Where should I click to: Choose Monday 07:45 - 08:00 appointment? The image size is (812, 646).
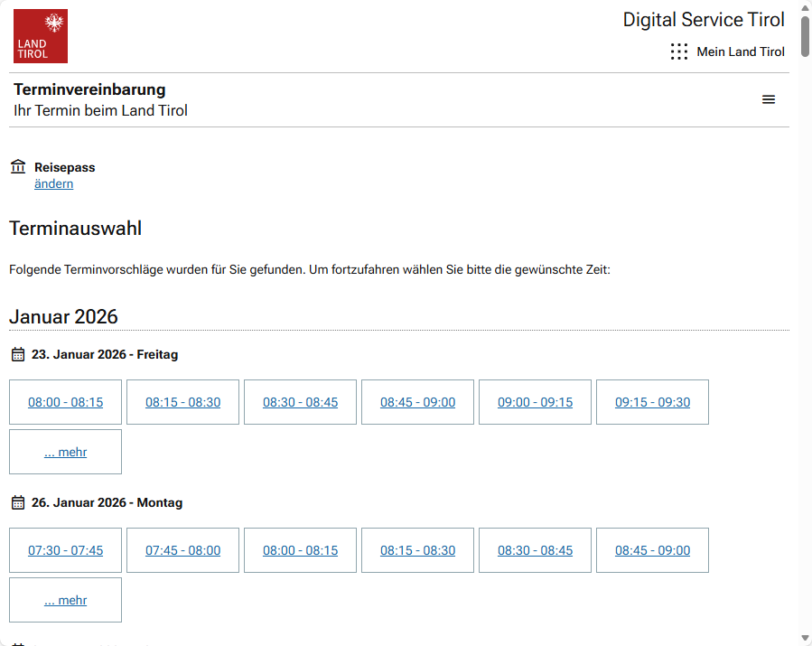pos(182,550)
